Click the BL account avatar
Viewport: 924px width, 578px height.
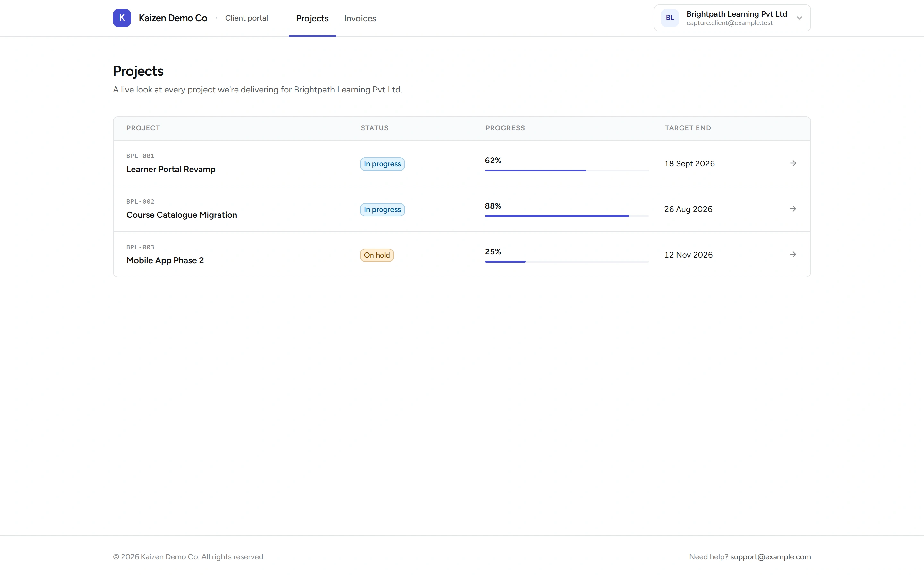(x=670, y=18)
